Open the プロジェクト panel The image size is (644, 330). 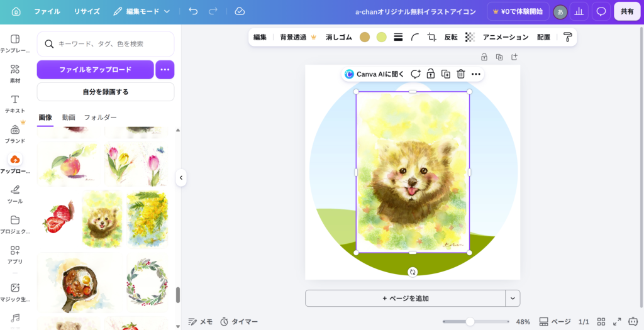tap(15, 224)
